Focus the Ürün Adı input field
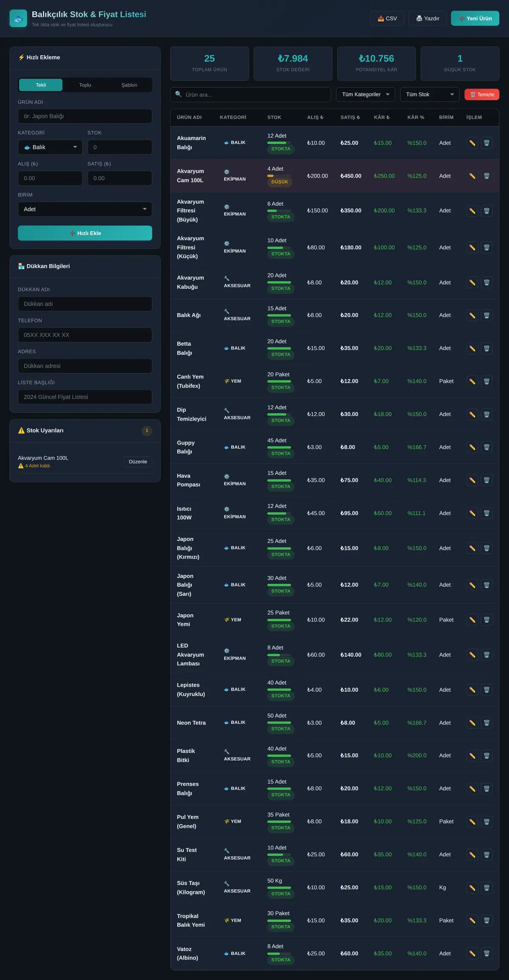The width and height of the screenshot is (509, 980). point(85,116)
